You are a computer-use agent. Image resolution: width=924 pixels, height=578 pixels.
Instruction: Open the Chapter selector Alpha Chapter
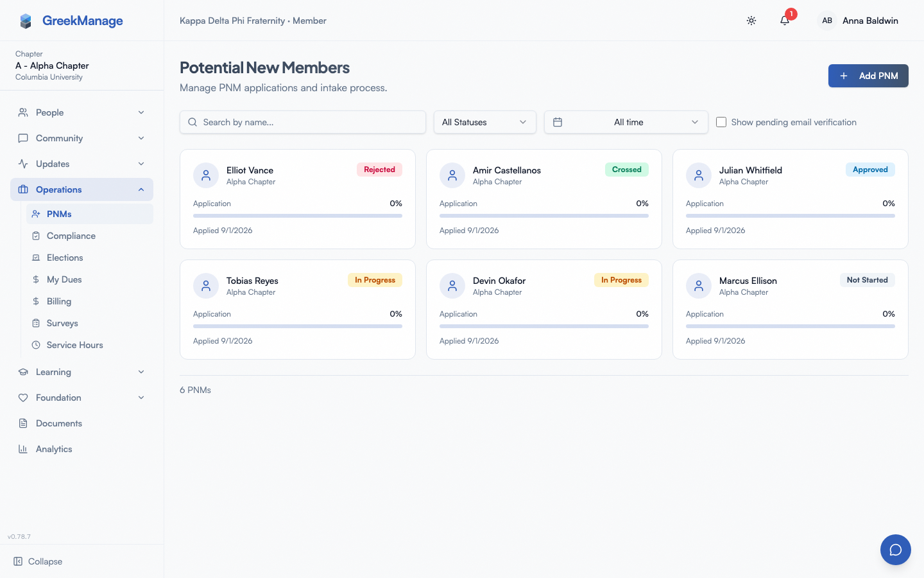[x=81, y=66]
